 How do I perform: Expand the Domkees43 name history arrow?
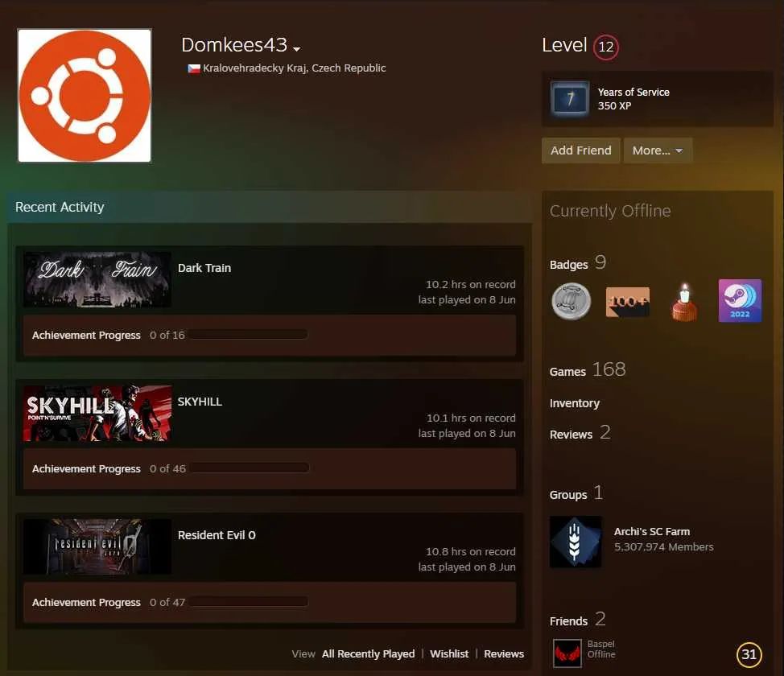[296, 48]
